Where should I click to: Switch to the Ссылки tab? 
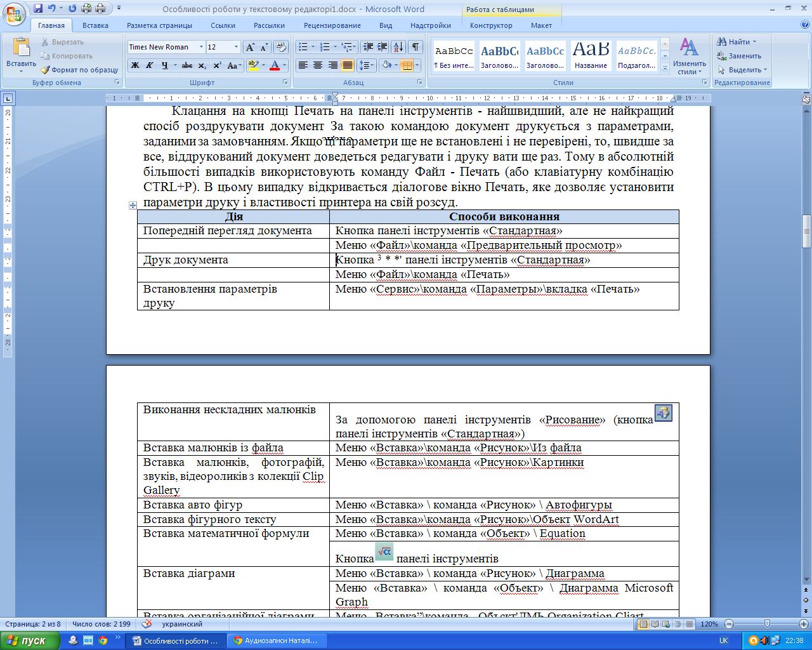coord(223,25)
